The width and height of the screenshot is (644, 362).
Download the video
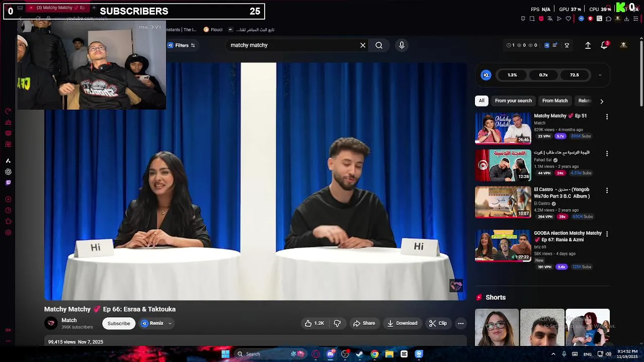tap(402, 323)
